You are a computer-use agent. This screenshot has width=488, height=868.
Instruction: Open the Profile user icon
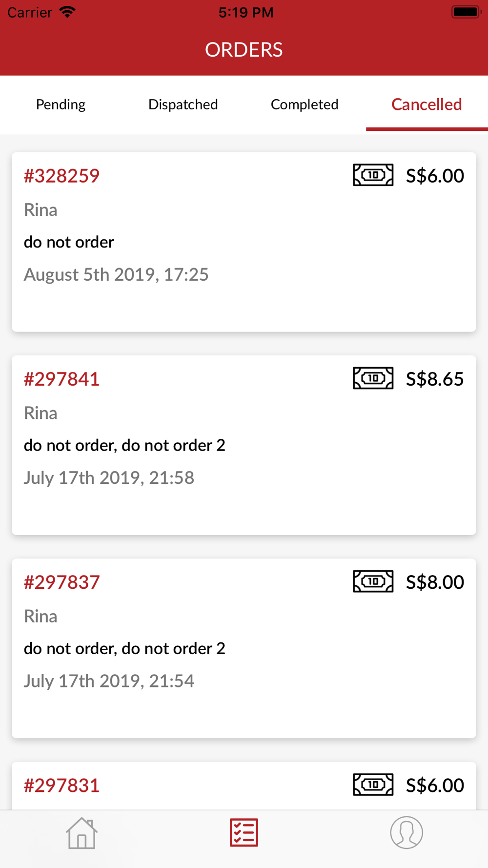(x=407, y=832)
